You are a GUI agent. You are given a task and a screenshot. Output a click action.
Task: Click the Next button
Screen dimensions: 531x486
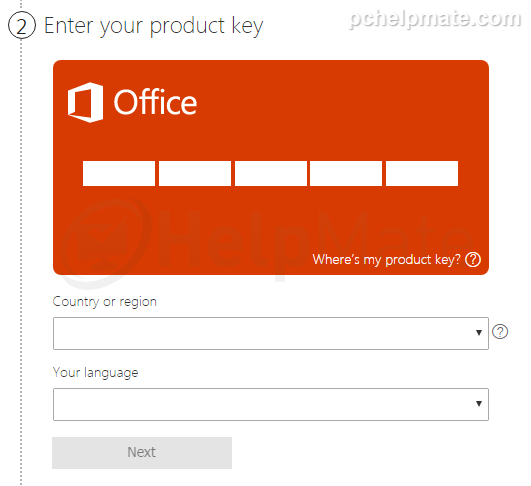[142, 453]
